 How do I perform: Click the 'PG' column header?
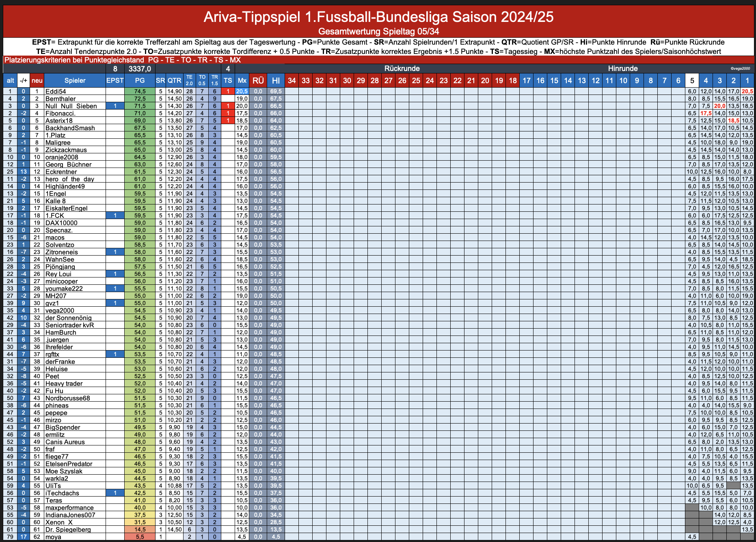point(140,80)
